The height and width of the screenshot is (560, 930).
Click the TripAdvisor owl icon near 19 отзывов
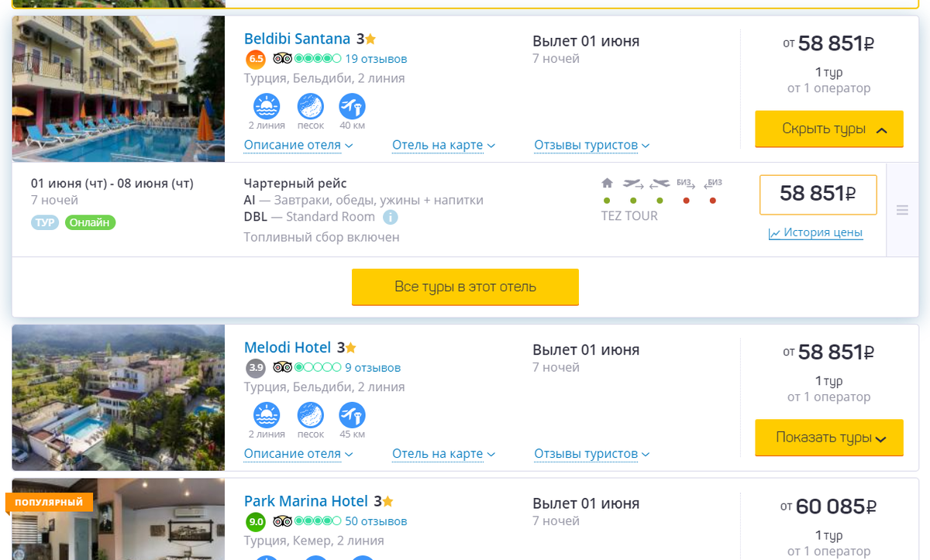(x=283, y=58)
